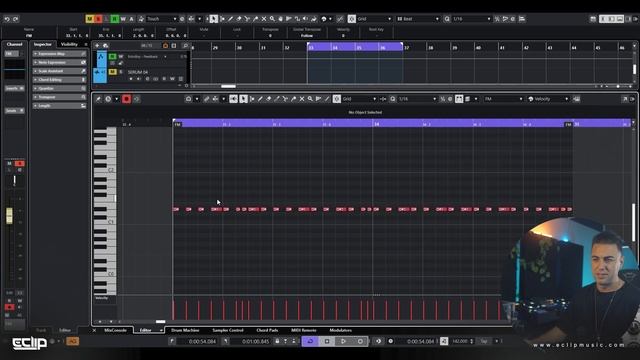Toggle Acoustic Feedback speaker in Key Editor
The image size is (640, 360).
coord(233,99)
